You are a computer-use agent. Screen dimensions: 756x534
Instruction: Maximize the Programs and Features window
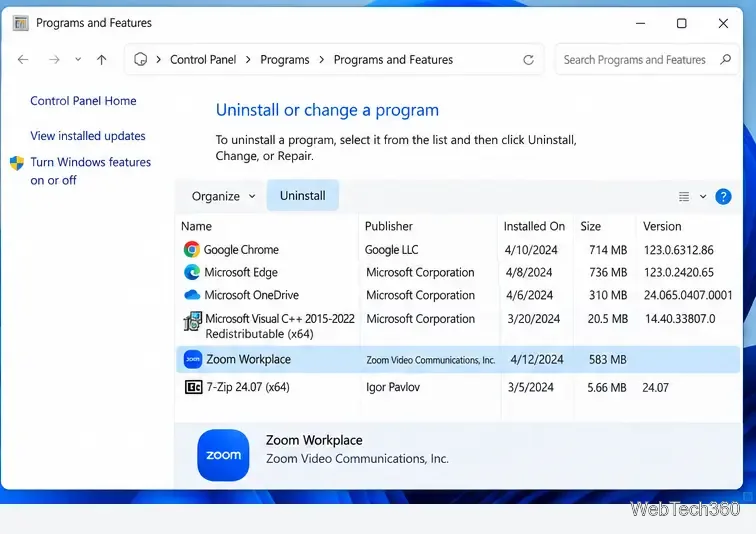(x=681, y=23)
